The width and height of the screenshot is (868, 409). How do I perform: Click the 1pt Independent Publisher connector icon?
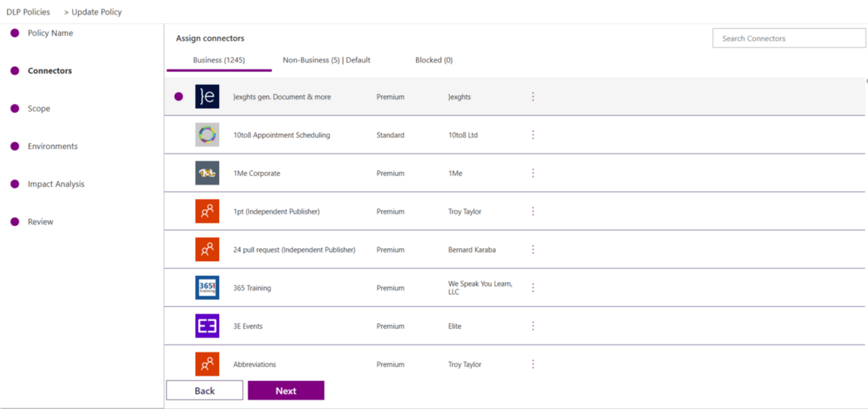(207, 211)
